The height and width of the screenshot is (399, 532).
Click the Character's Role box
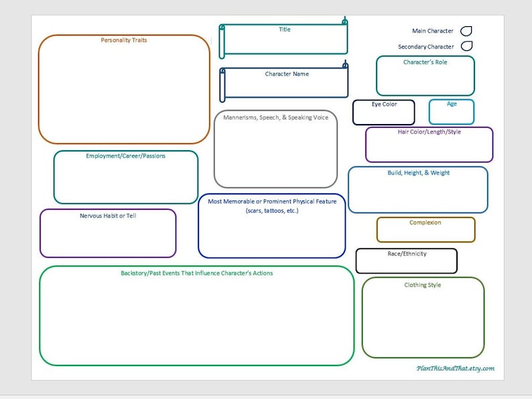coord(425,76)
